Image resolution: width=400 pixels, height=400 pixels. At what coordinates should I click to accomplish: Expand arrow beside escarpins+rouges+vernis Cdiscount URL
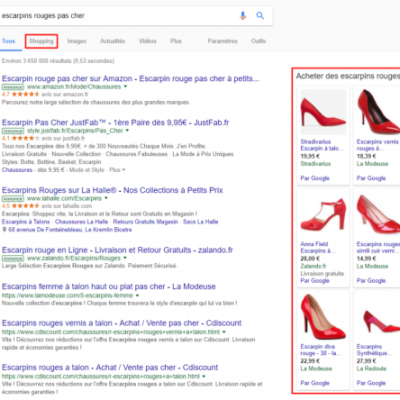[224, 332]
